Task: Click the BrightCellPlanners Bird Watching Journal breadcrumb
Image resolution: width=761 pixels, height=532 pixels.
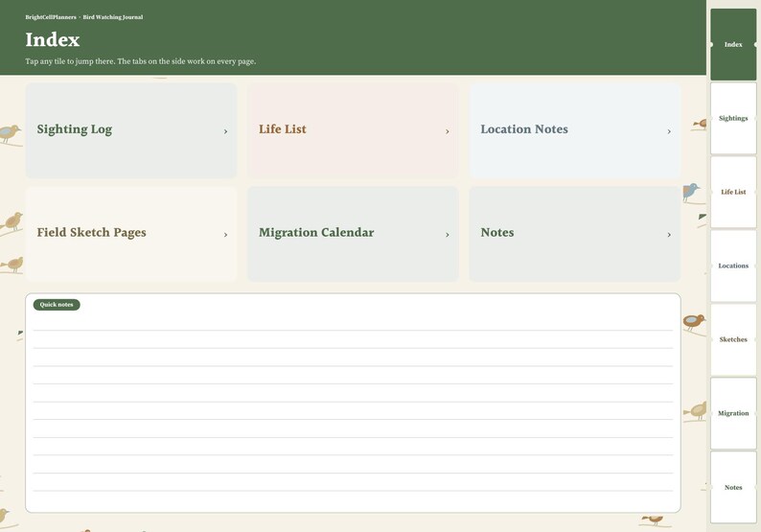Action: [84, 17]
